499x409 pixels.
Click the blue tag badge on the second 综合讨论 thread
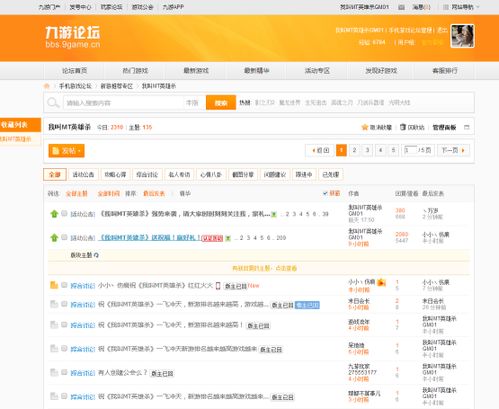click(x=307, y=305)
